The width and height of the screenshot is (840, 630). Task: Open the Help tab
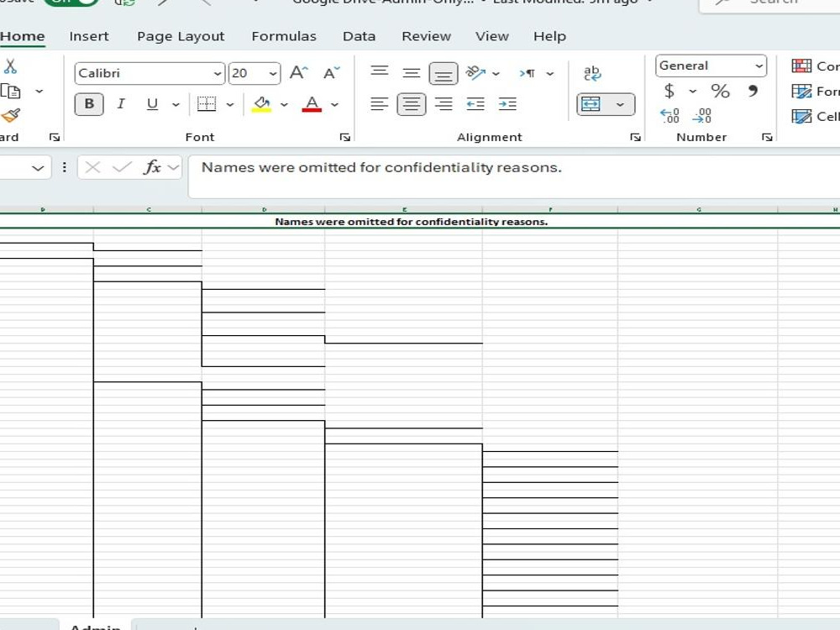coord(549,36)
